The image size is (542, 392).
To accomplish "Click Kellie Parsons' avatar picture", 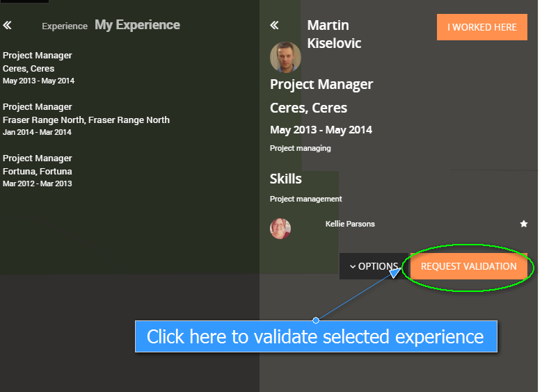I will coord(280,228).
